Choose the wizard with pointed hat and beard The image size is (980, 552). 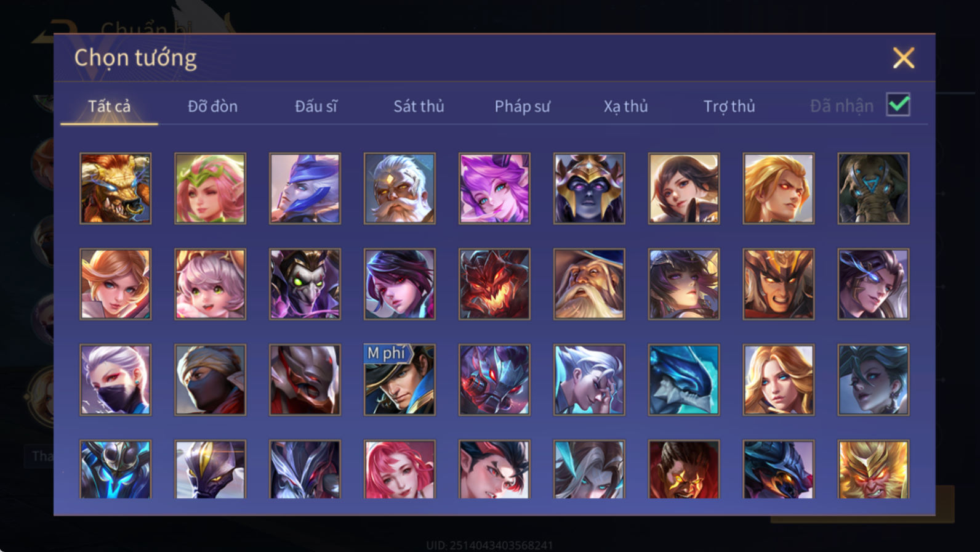tap(589, 284)
